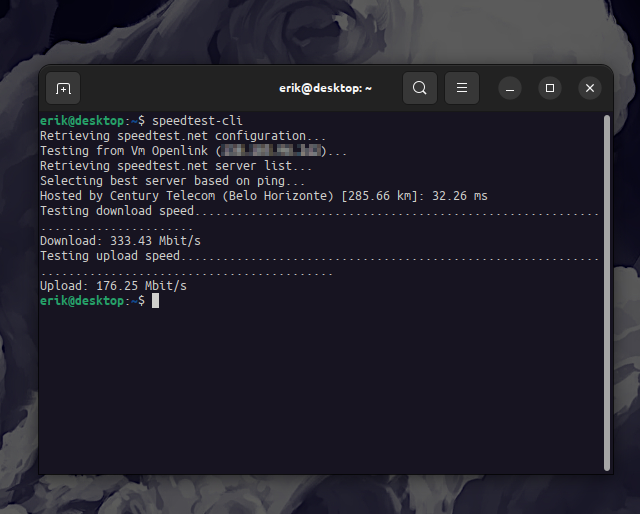Click the window title erik@desktop: ~

(x=325, y=88)
